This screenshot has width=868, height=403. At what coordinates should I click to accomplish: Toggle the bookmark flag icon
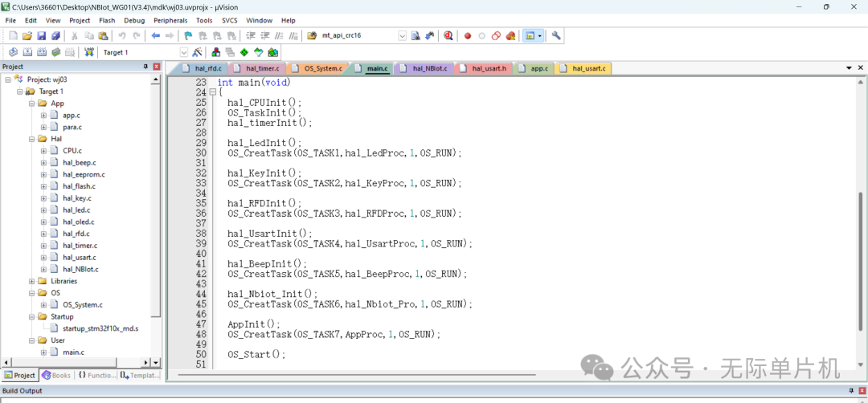coord(188,36)
